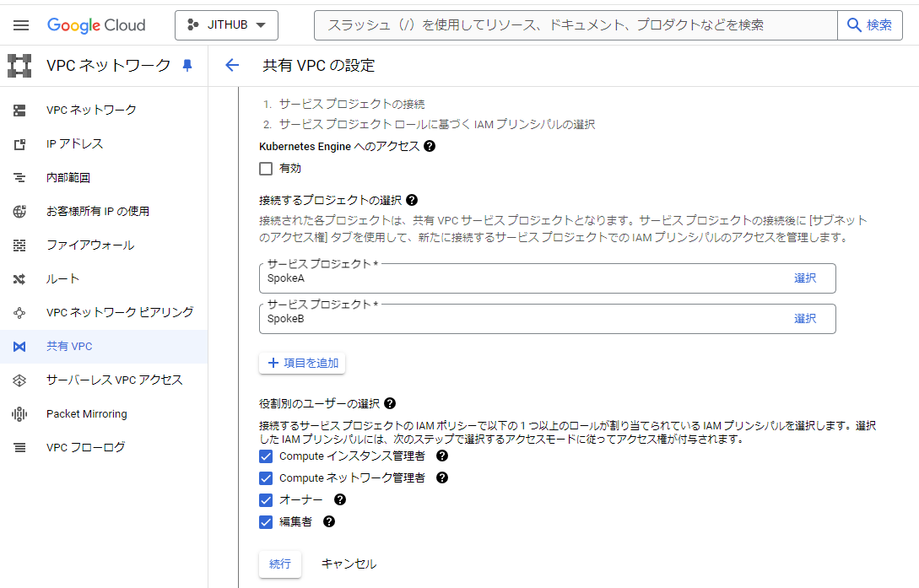Click the 続行 button
The width and height of the screenshot is (919, 588).
(x=280, y=564)
